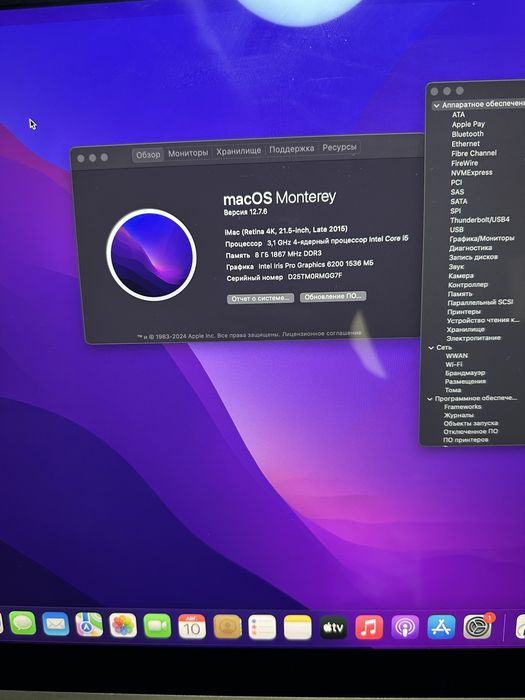Select Thunderbolt/USB4 in the sidebar
This screenshot has width=525, height=700.
tap(479, 220)
